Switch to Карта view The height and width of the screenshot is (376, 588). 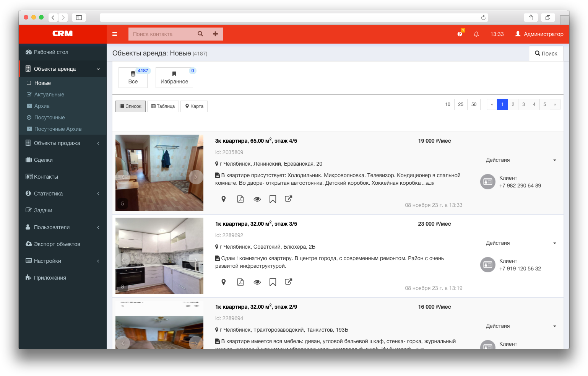194,106
